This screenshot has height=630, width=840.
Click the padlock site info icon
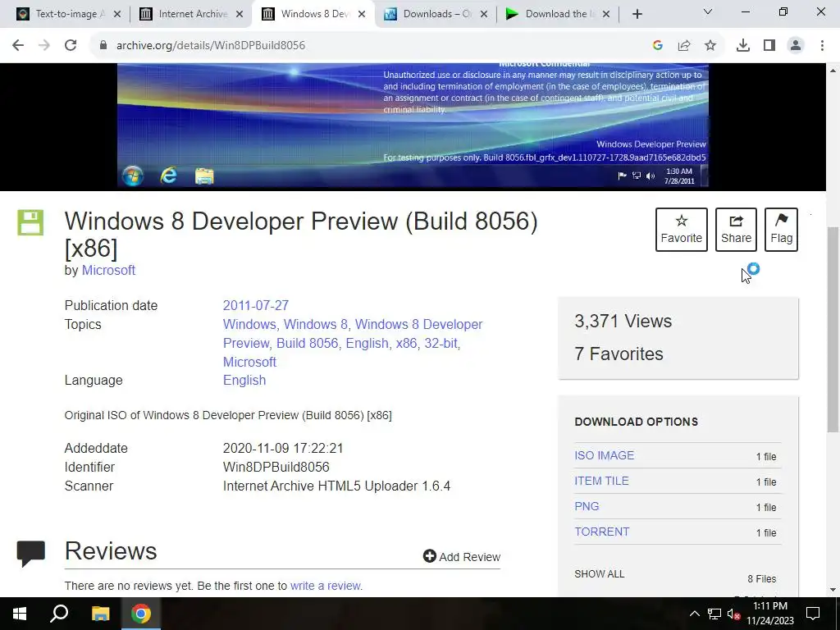(103, 46)
